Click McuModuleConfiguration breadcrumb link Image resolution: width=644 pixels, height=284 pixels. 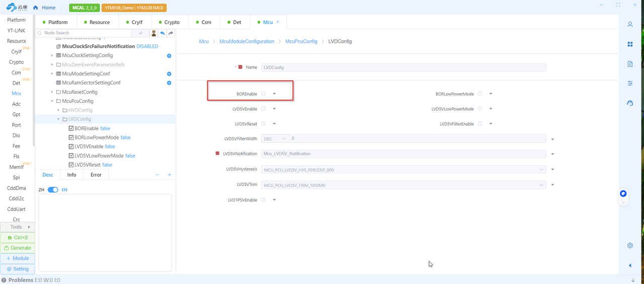click(247, 41)
